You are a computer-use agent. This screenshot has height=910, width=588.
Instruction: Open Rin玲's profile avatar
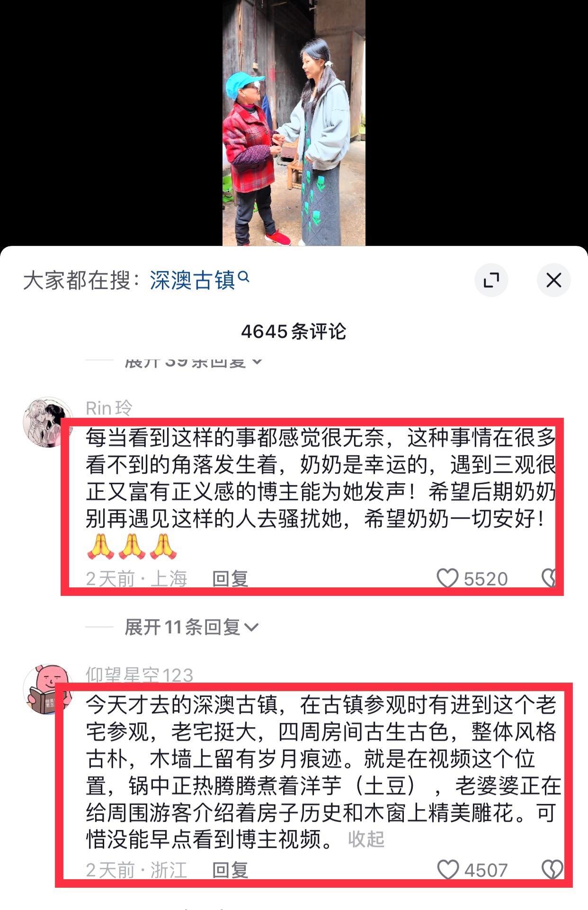coord(48,422)
